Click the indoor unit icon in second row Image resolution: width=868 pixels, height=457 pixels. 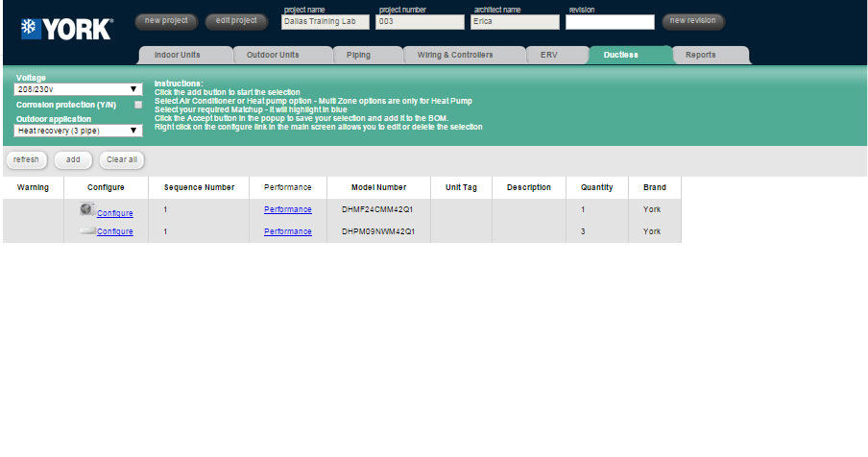tap(87, 231)
